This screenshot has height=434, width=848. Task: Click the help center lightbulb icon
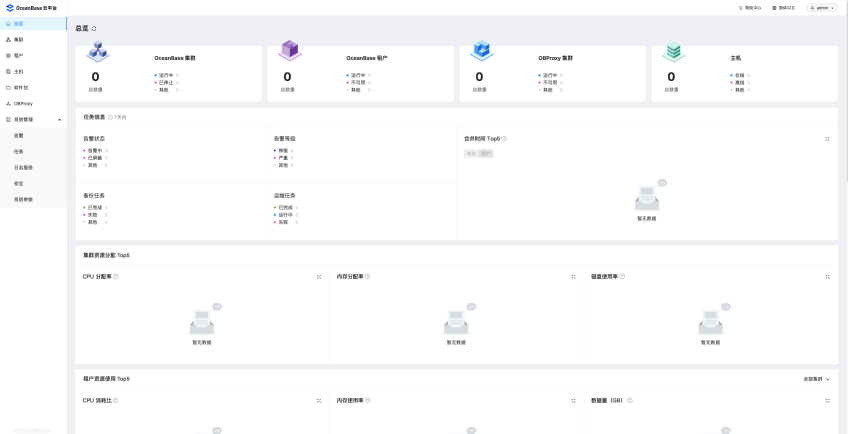click(740, 8)
